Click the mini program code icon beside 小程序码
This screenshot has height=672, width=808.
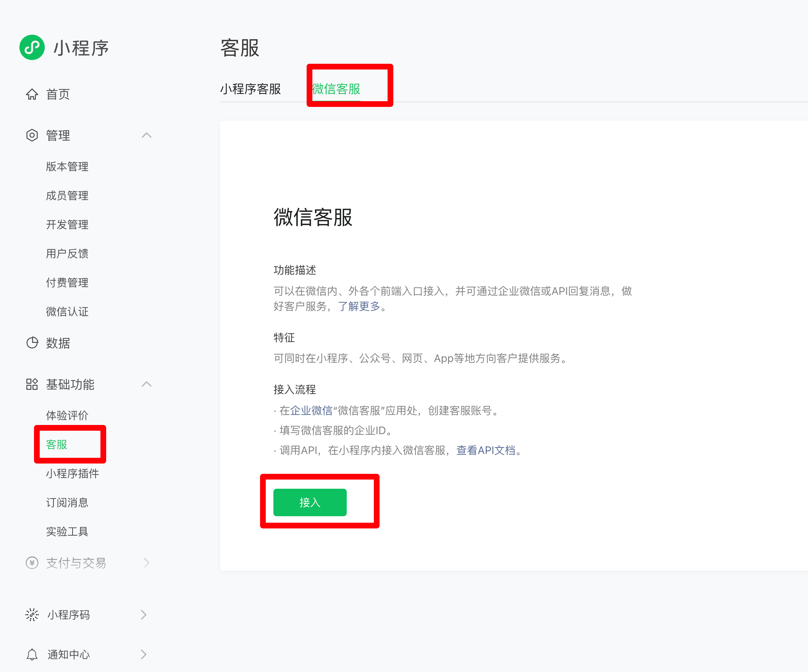click(32, 615)
